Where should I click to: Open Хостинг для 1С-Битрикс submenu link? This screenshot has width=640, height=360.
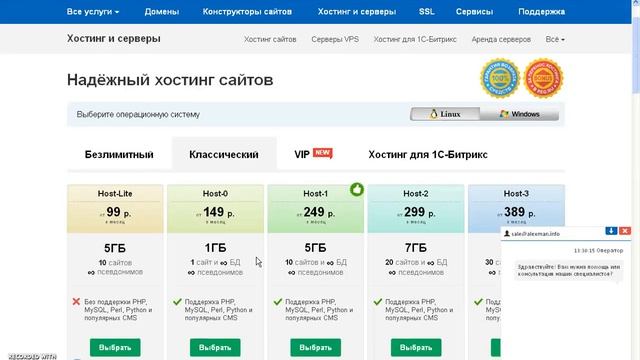click(x=415, y=39)
